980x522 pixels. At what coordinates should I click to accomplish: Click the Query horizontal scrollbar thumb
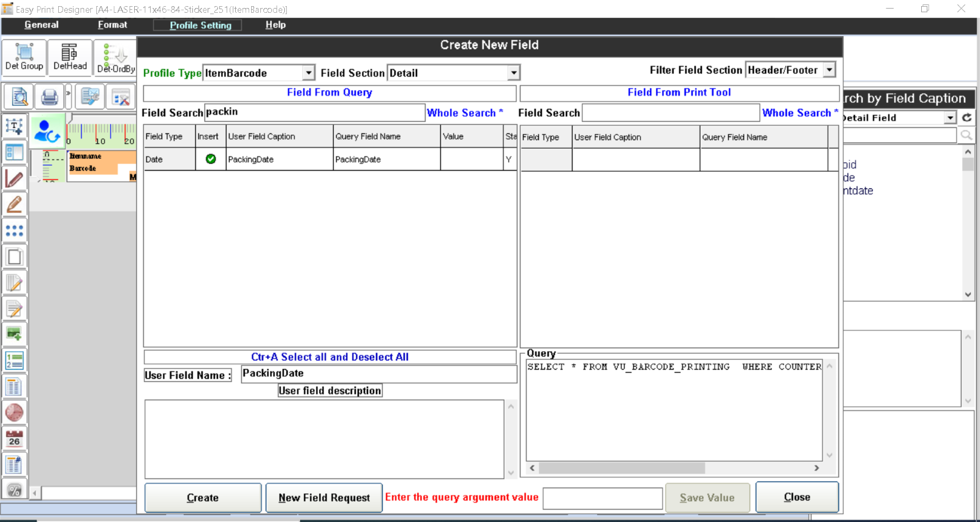[x=622, y=468]
